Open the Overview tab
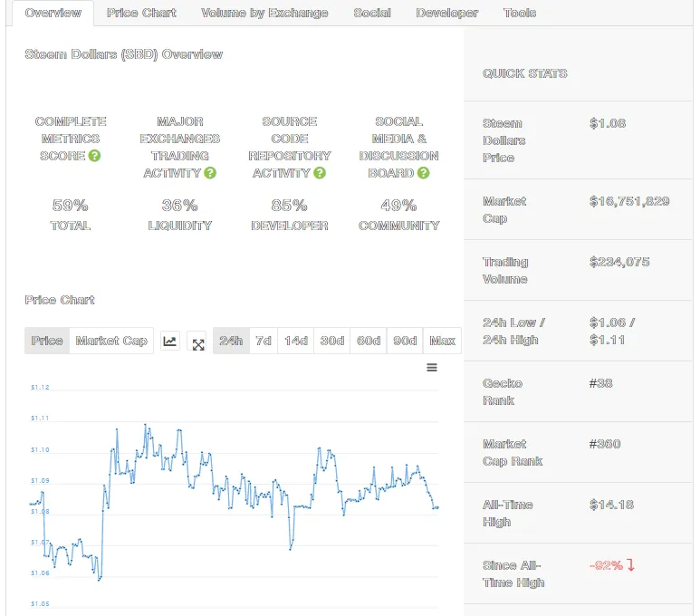Viewport: 700px width, 616px height. point(53,13)
